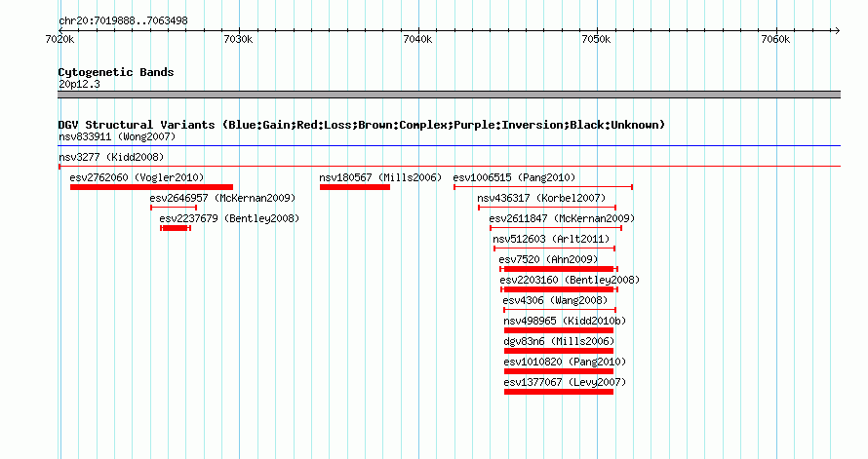
Task: Open the esv1010820 (Pang2010) variant label
Action: tap(566, 362)
